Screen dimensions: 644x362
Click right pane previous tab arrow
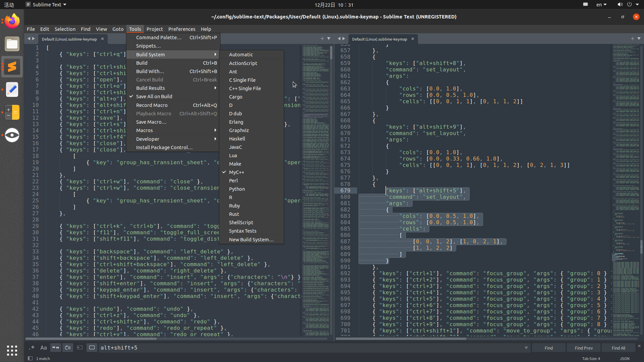[339, 39]
